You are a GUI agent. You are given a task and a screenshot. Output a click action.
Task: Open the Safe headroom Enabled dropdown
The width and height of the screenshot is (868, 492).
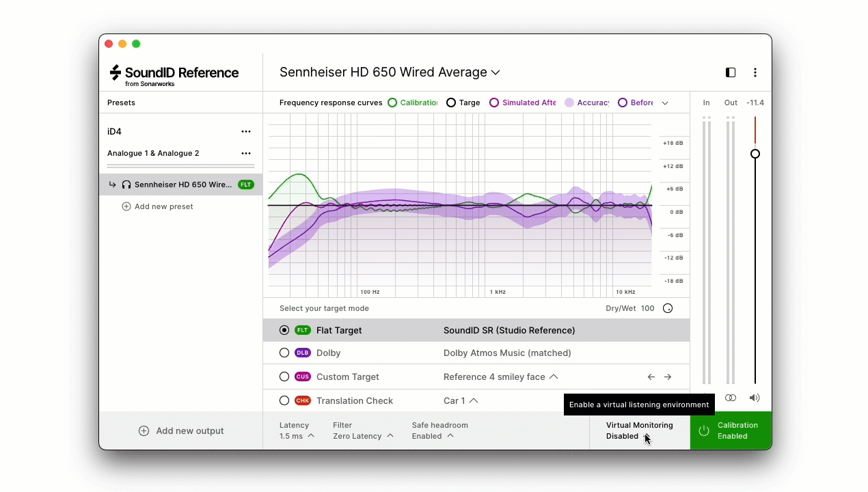coord(439,430)
